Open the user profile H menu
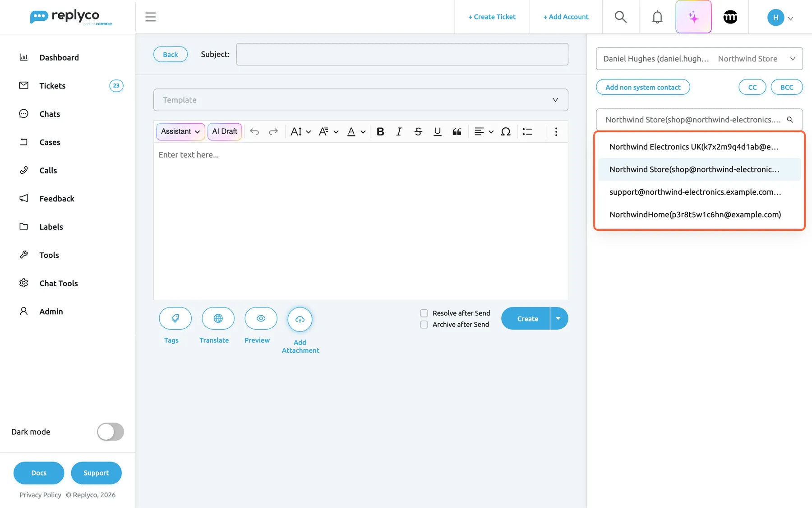 (780, 18)
